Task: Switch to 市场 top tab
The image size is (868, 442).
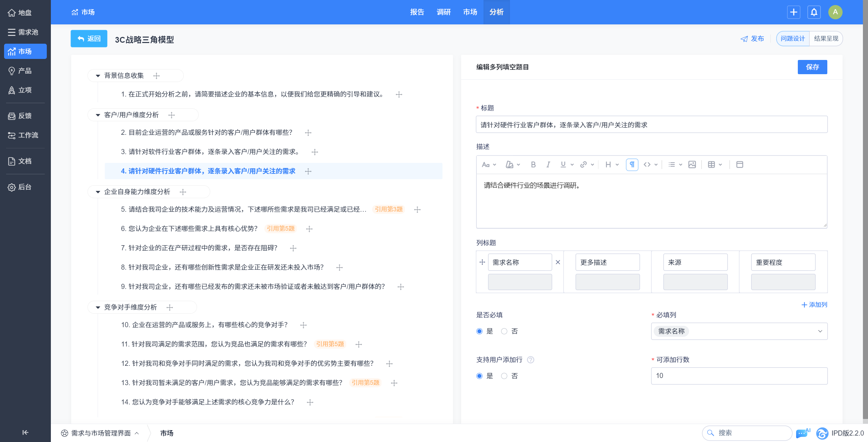Action: [470, 12]
